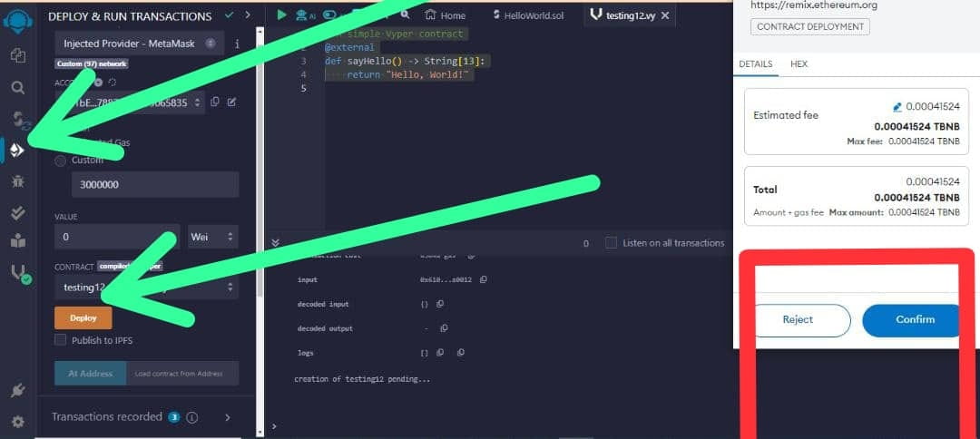Enable Listen on all transactions checkbox
This screenshot has height=439, width=980.
click(x=611, y=243)
